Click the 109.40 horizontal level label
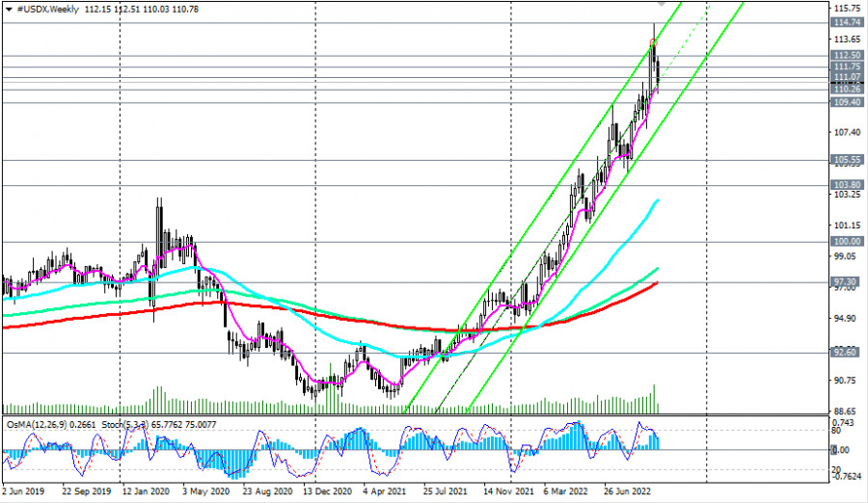This screenshot has width=868, height=503. click(847, 101)
